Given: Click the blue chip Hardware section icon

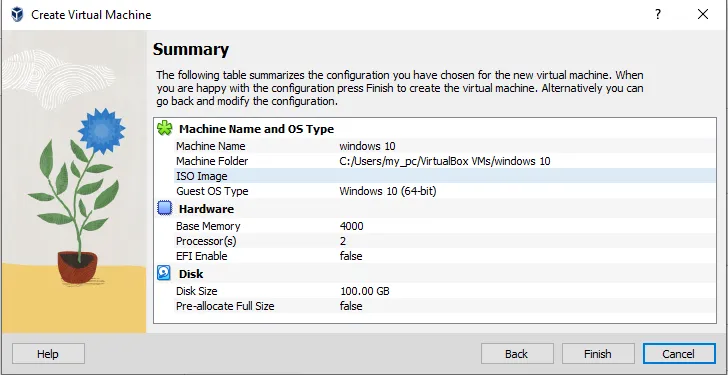Looking at the screenshot, I should (x=164, y=208).
